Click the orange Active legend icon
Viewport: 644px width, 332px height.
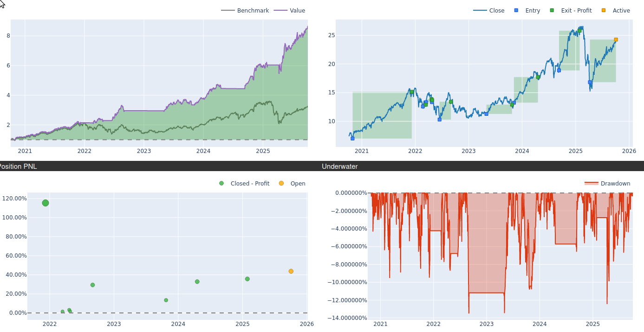point(604,11)
